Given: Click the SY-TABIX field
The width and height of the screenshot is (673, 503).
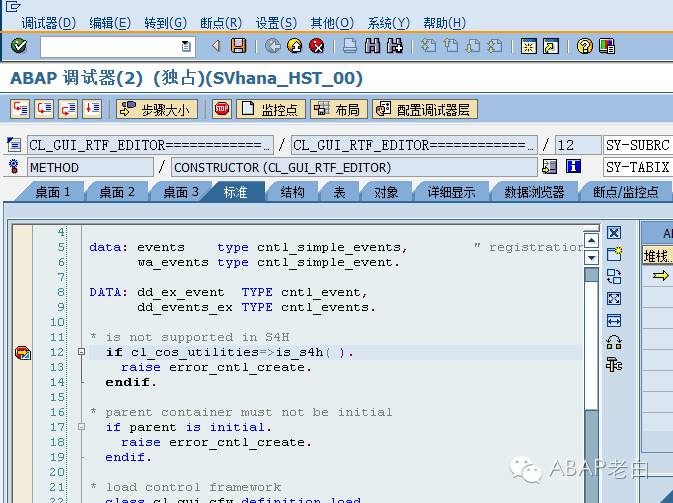Looking at the screenshot, I should coord(638,167).
